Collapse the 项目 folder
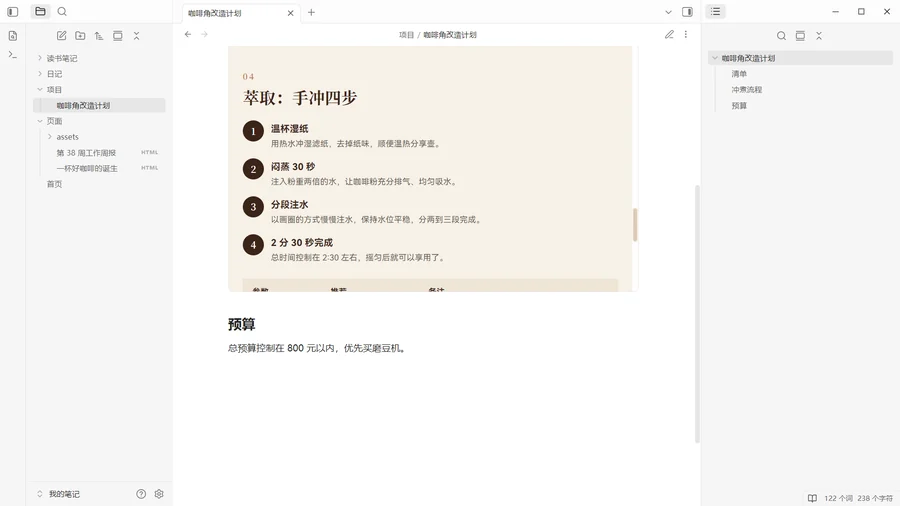900x506 pixels. [40, 89]
